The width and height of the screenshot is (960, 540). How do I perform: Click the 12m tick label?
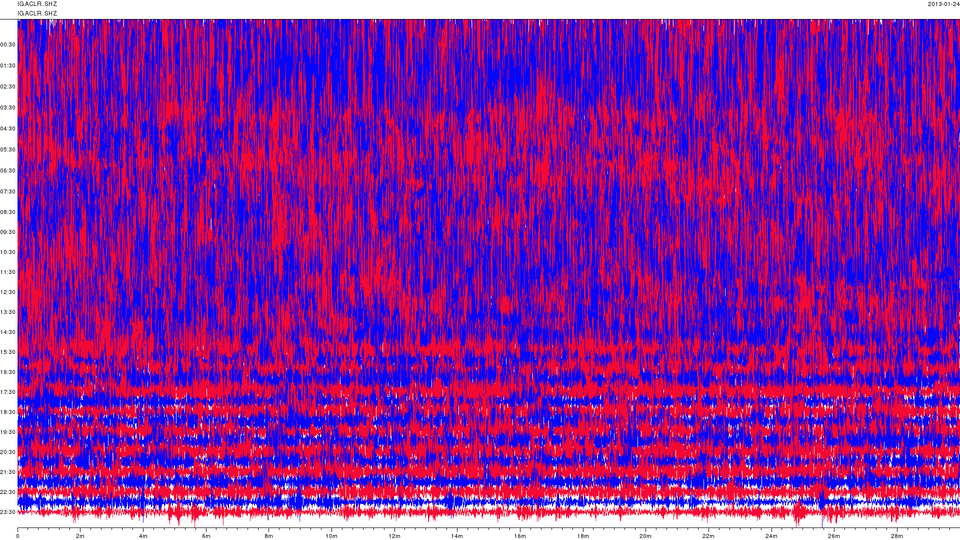(394, 536)
